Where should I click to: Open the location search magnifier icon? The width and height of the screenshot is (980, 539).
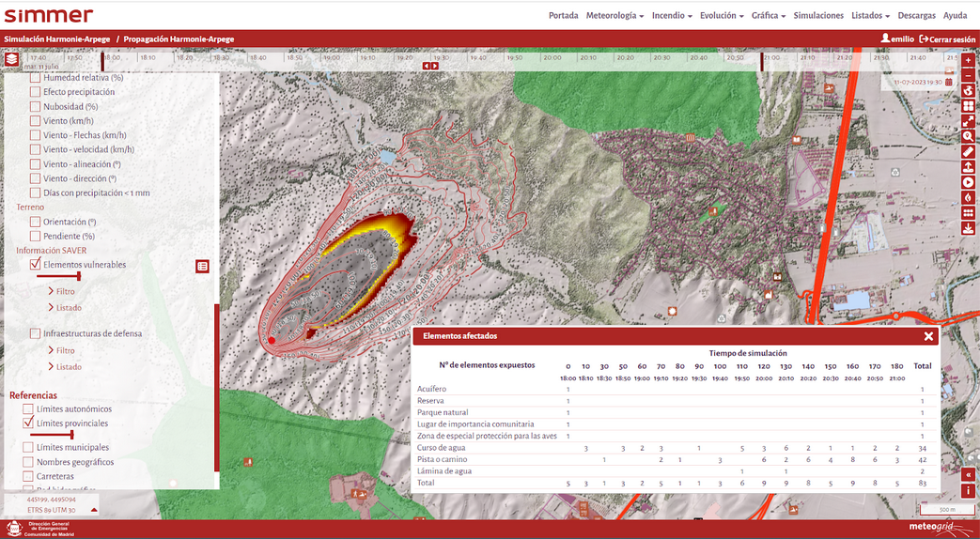[968, 137]
